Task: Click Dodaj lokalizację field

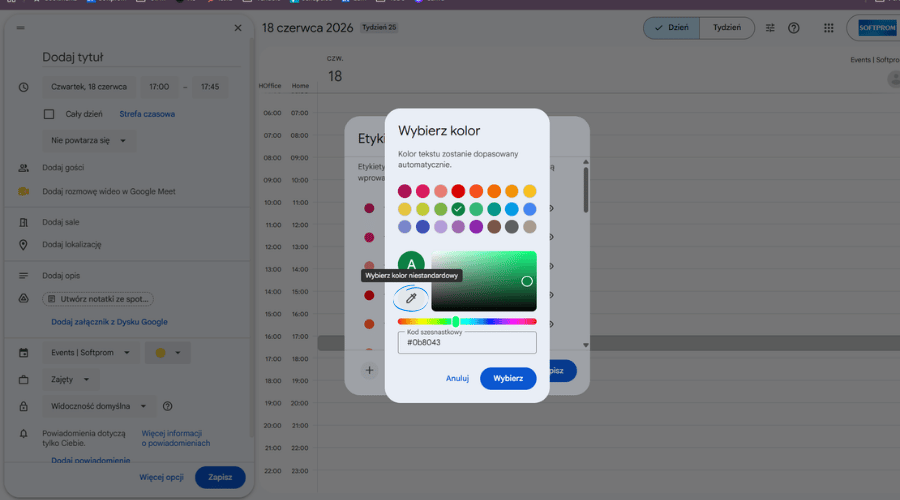Action: pyautogui.click(x=72, y=245)
